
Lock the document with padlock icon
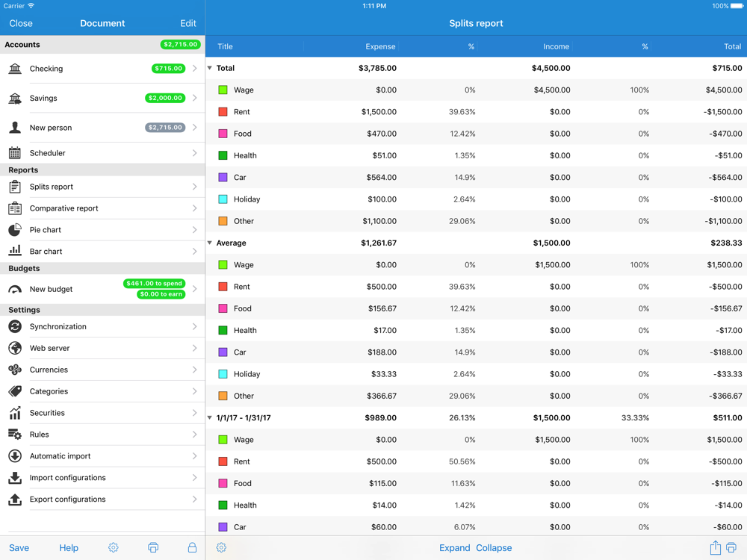pyautogui.click(x=192, y=547)
